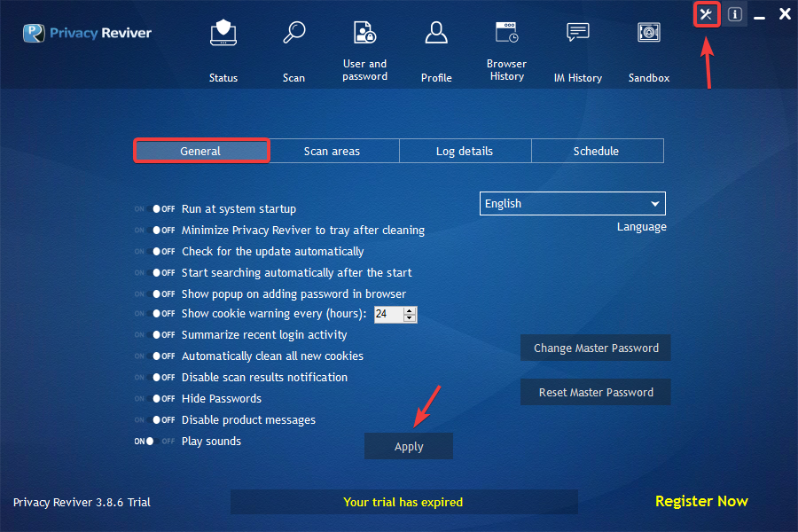Toggle Disable product messages switch
The width and height of the screenshot is (798, 532).
tap(154, 420)
